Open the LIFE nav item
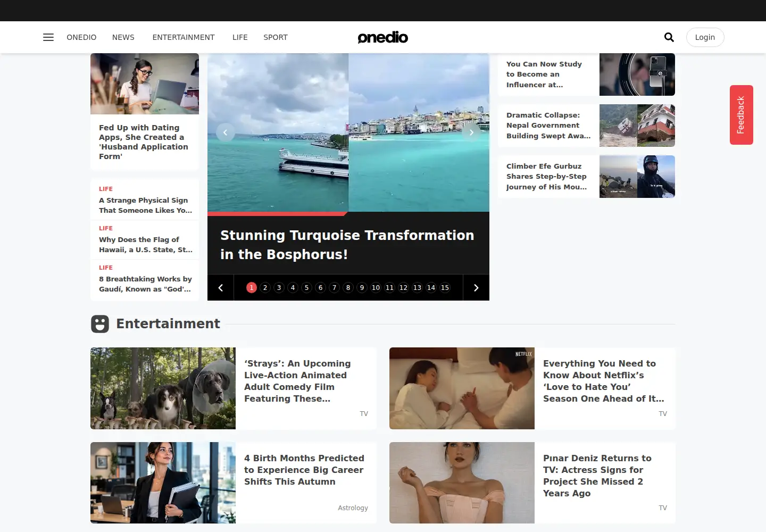This screenshot has height=532, width=766. (x=240, y=37)
